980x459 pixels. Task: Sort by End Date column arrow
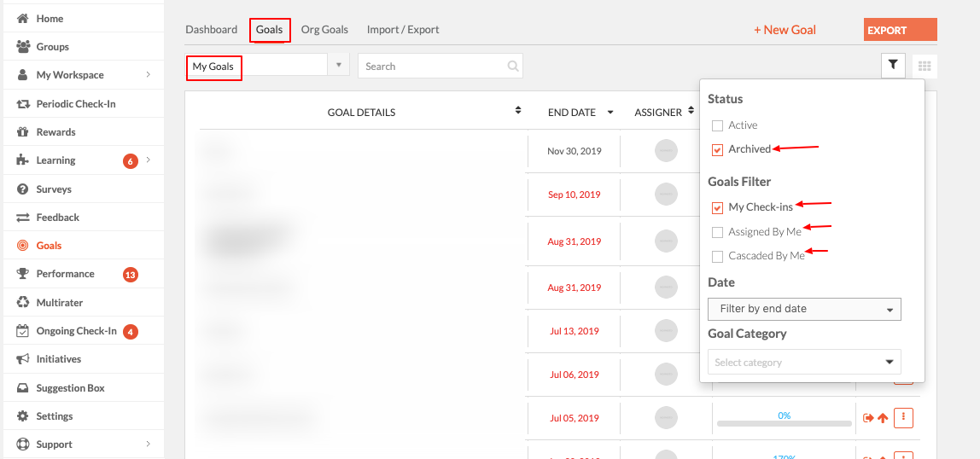[610, 113]
